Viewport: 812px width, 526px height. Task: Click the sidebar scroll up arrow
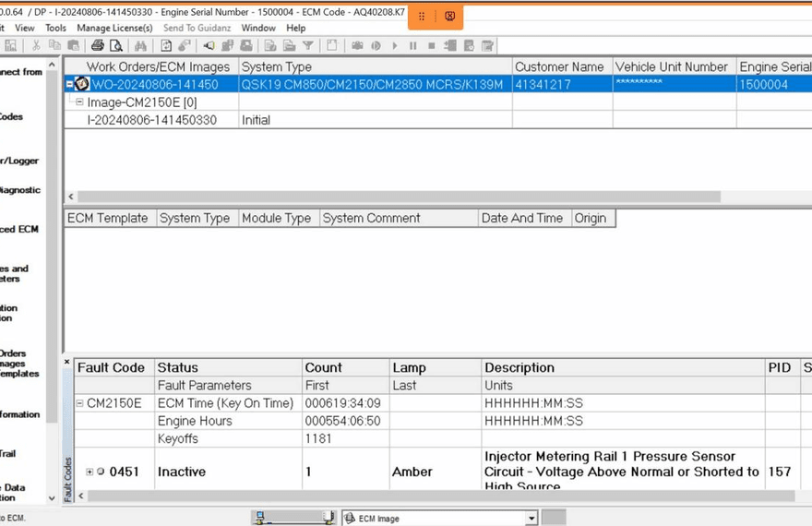tap(52, 65)
